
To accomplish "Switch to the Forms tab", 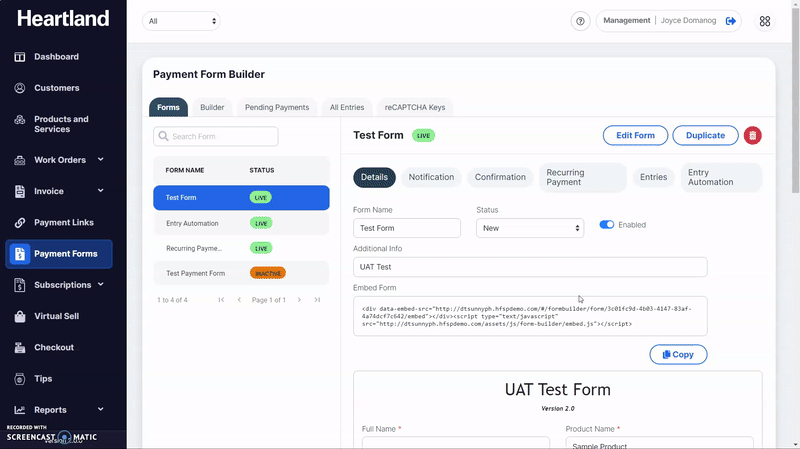I will [168, 107].
